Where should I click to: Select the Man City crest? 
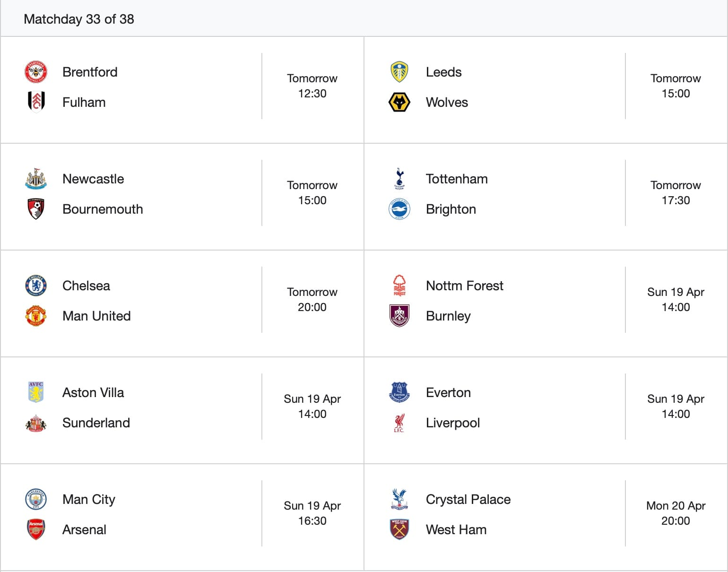click(x=36, y=499)
